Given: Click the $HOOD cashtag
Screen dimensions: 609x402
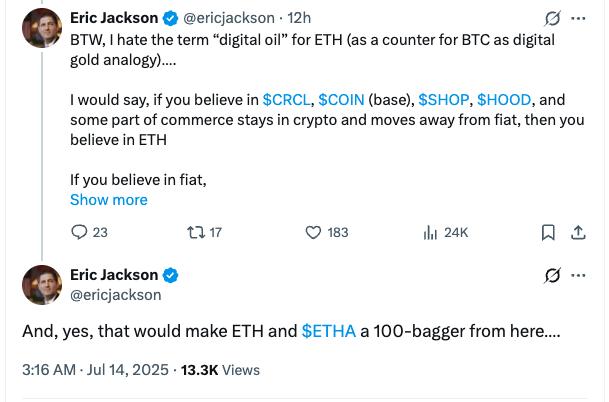Looking at the screenshot, I should coord(503,100).
